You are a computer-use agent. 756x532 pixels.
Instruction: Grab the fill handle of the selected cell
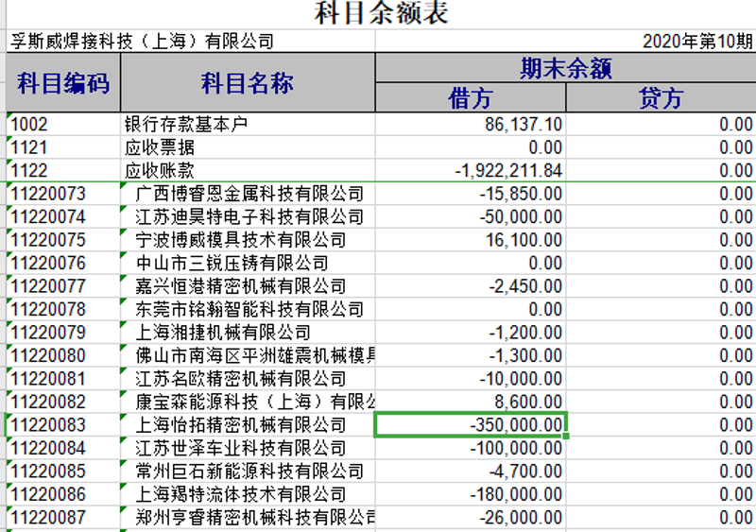[x=566, y=436]
